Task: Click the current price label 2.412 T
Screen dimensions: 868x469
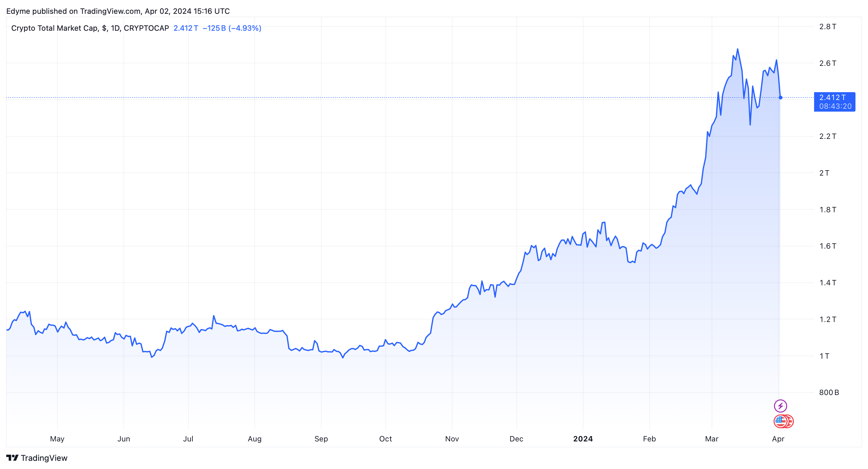Action: (x=834, y=102)
